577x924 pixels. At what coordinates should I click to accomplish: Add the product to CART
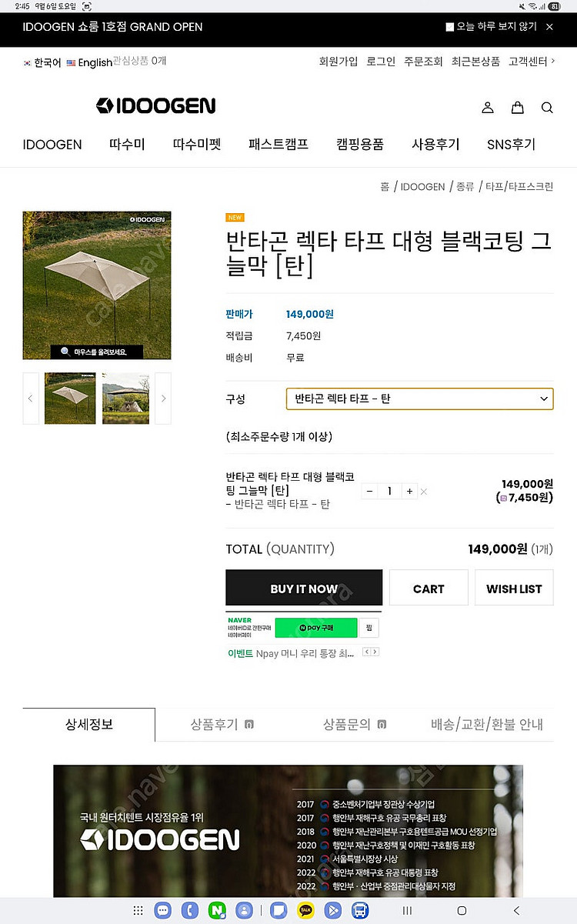(429, 589)
